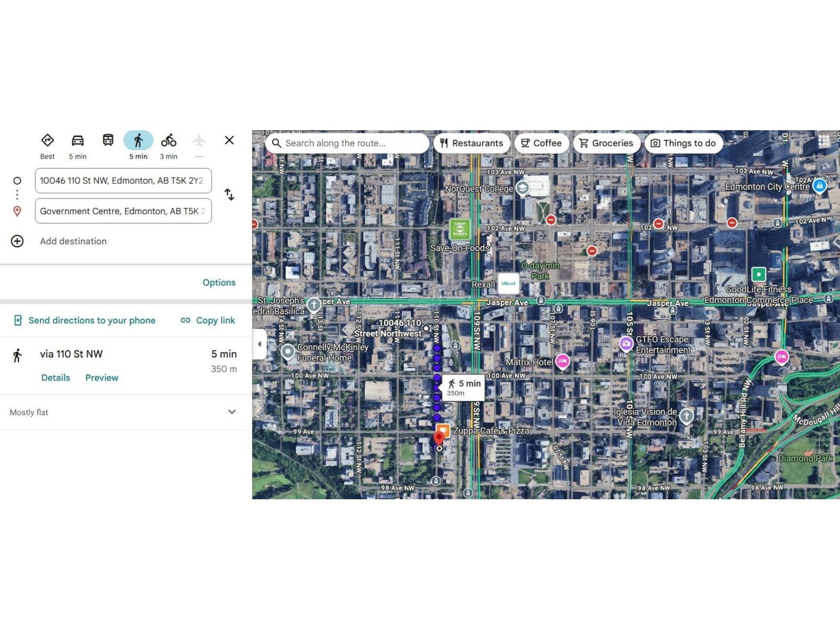Image resolution: width=840 pixels, height=630 pixels.
Task: Collapse the side panel arrow
Action: coord(259,344)
